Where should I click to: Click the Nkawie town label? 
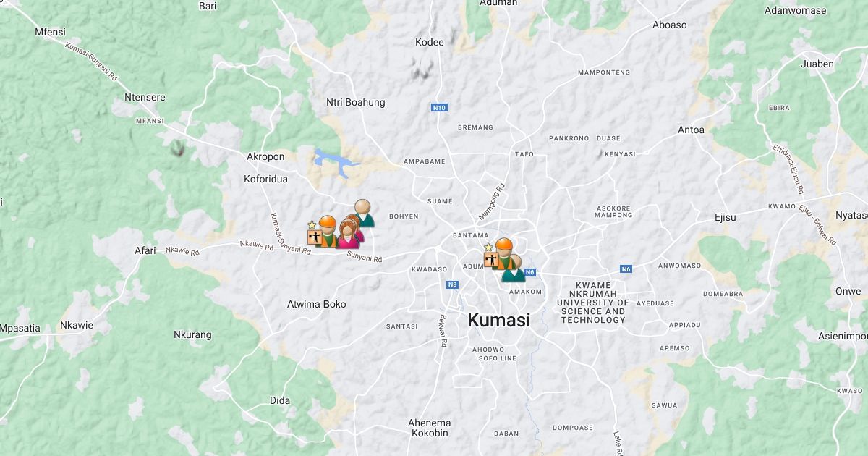(x=77, y=325)
